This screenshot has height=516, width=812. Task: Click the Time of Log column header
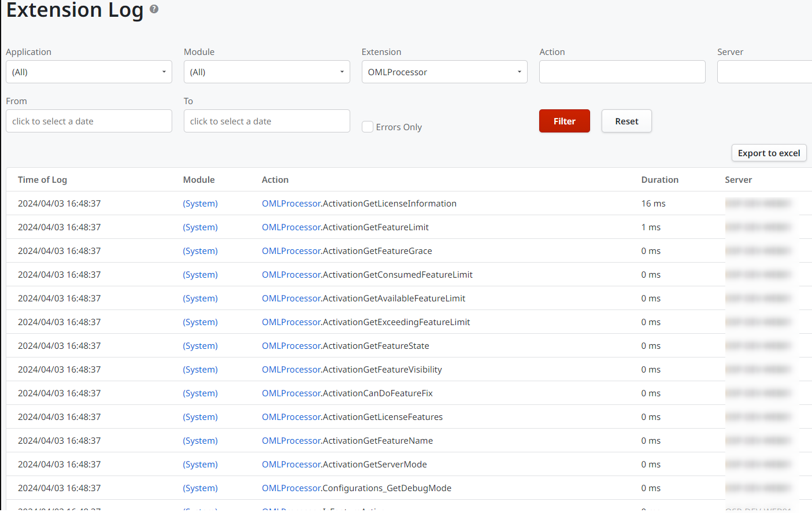[42, 179]
